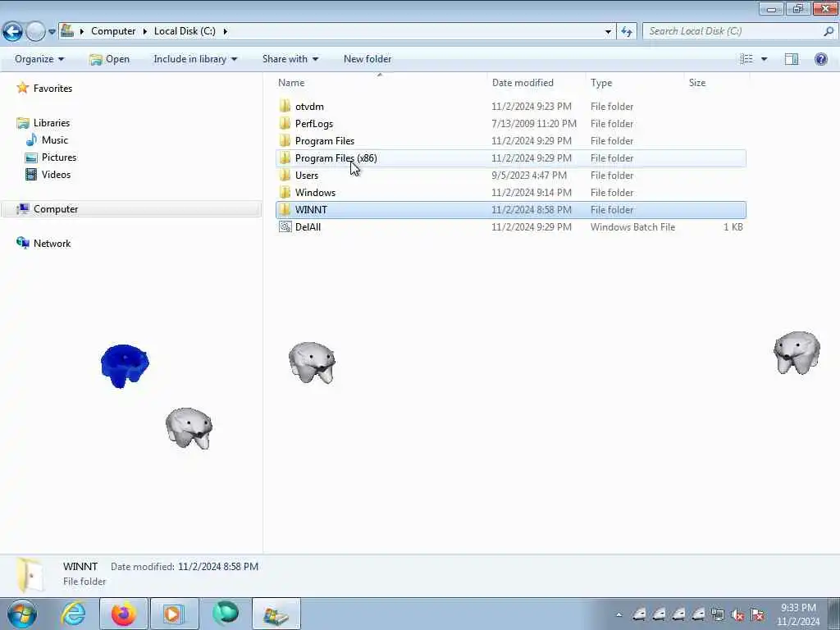Click the Windows Batch File type text
Viewport: 840px width, 630px height.
point(632,227)
